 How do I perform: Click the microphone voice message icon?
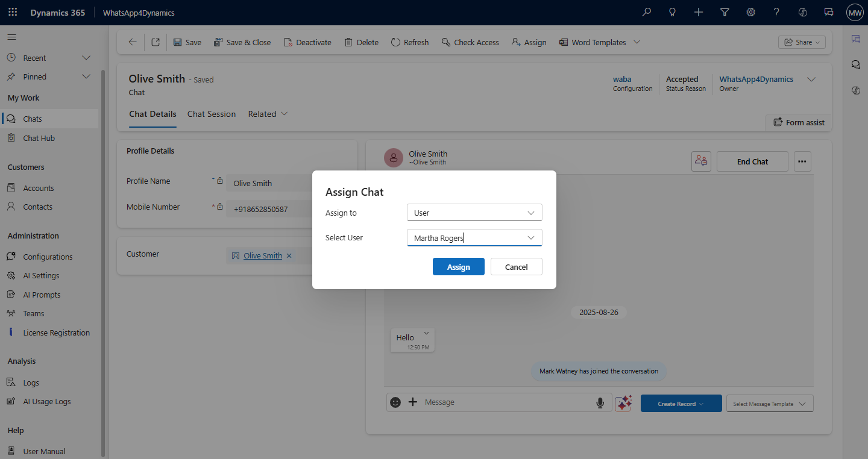(x=600, y=402)
